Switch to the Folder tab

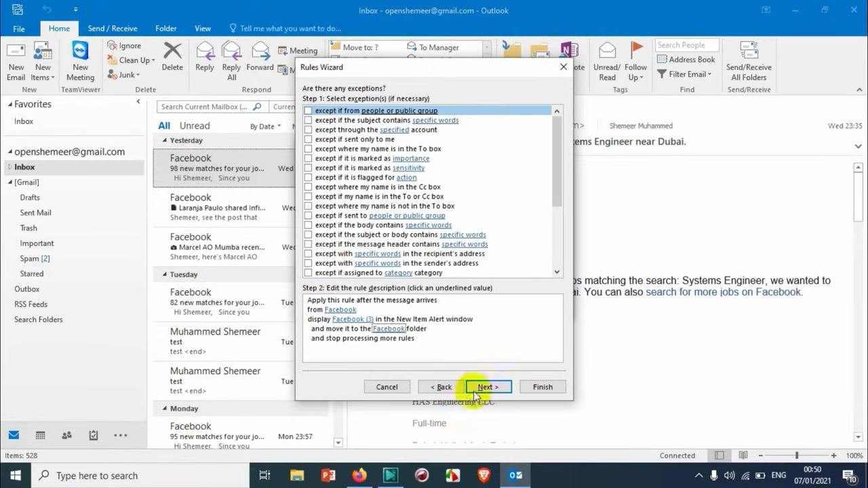click(166, 28)
